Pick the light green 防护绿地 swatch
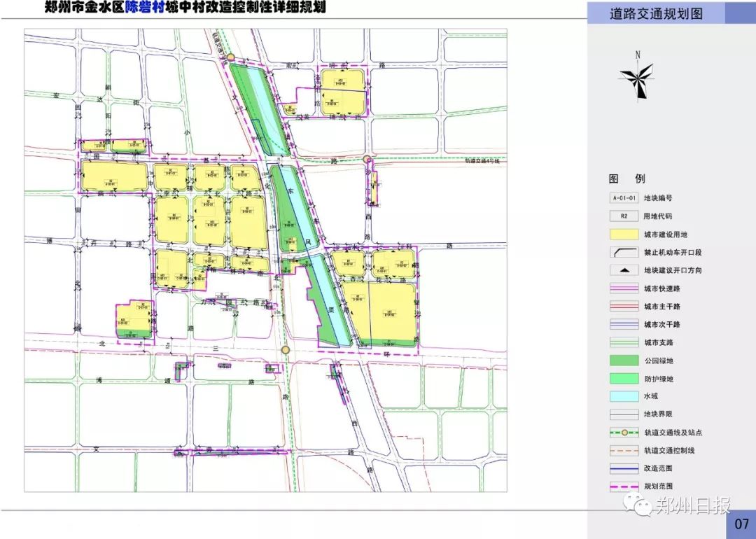This screenshot has width=756, height=539. point(624,379)
